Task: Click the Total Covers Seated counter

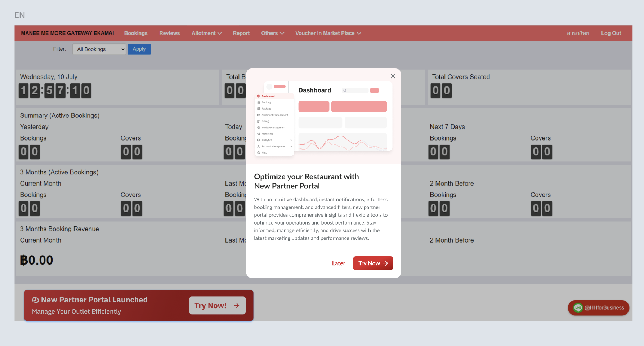Action: click(x=441, y=91)
